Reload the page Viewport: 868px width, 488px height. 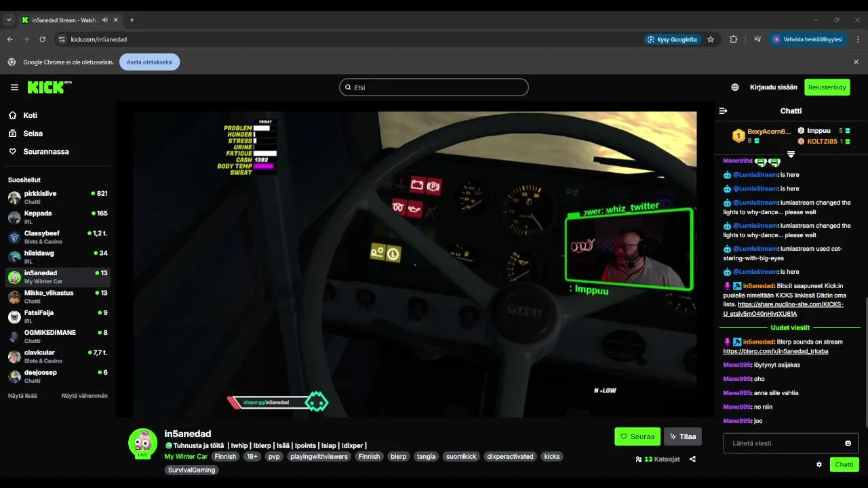pos(42,39)
